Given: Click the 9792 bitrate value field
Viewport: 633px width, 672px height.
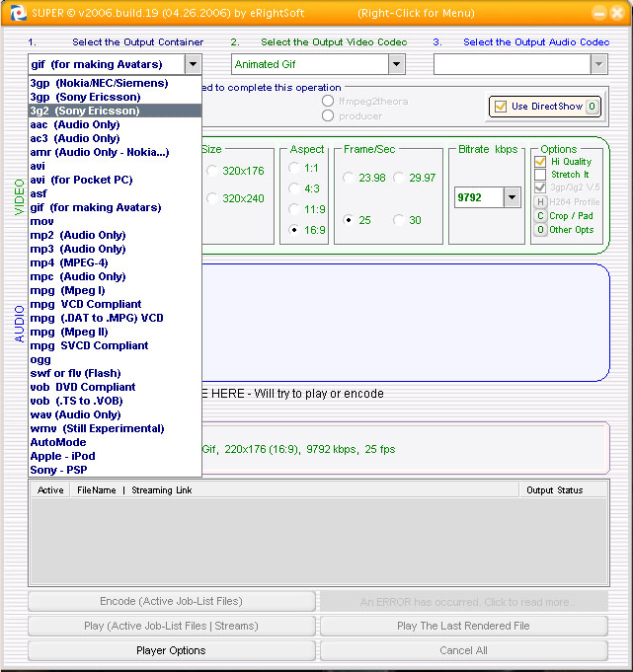Looking at the screenshot, I should pyautogui.click(x=479, y=197).
